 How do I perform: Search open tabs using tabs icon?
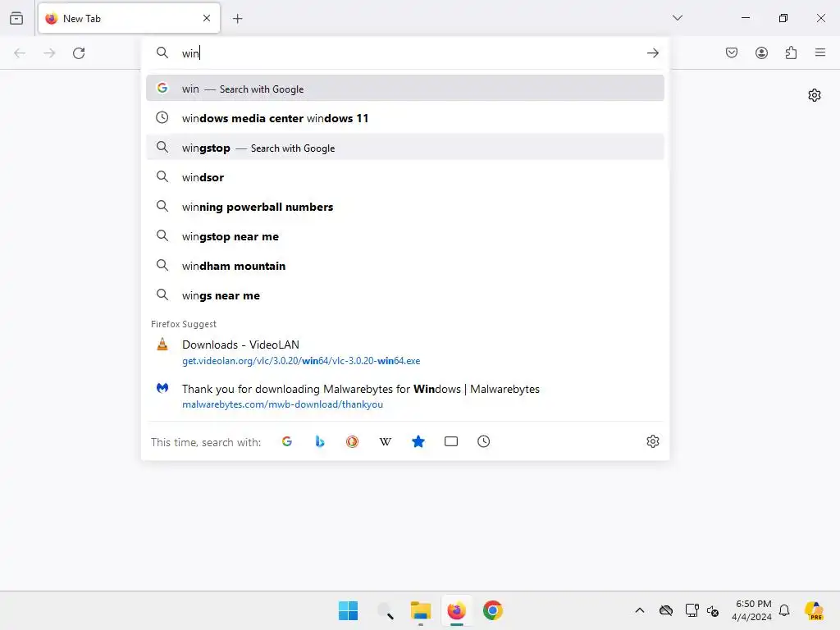point(451,441)
